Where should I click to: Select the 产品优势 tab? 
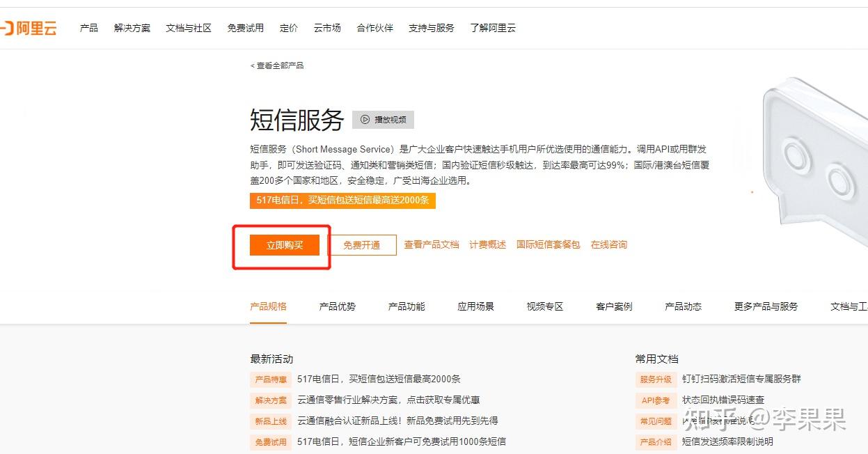click(338, 306)
